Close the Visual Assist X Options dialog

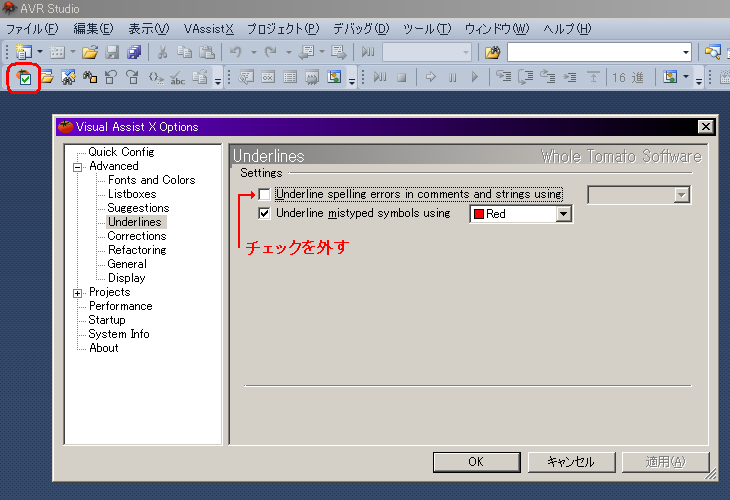[x=705, y=127]
